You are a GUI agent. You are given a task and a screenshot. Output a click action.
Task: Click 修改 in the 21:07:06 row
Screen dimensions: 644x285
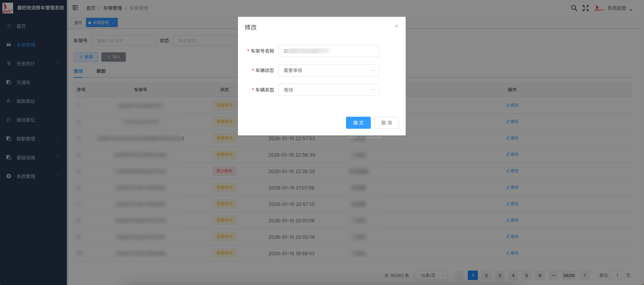tap(512, 187)
